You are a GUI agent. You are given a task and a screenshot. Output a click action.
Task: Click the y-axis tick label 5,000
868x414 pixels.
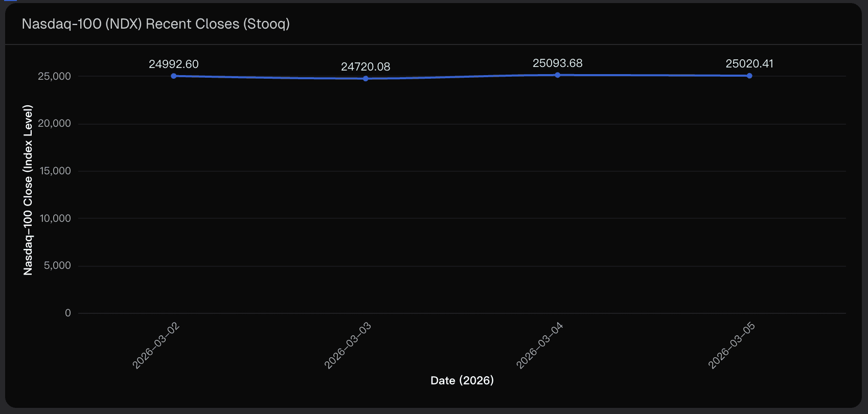(x=57, y=265)
